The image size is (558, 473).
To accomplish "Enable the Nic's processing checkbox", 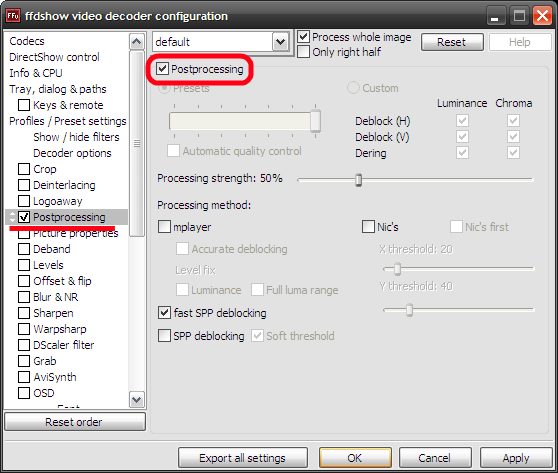I will (x=368, y=226).
